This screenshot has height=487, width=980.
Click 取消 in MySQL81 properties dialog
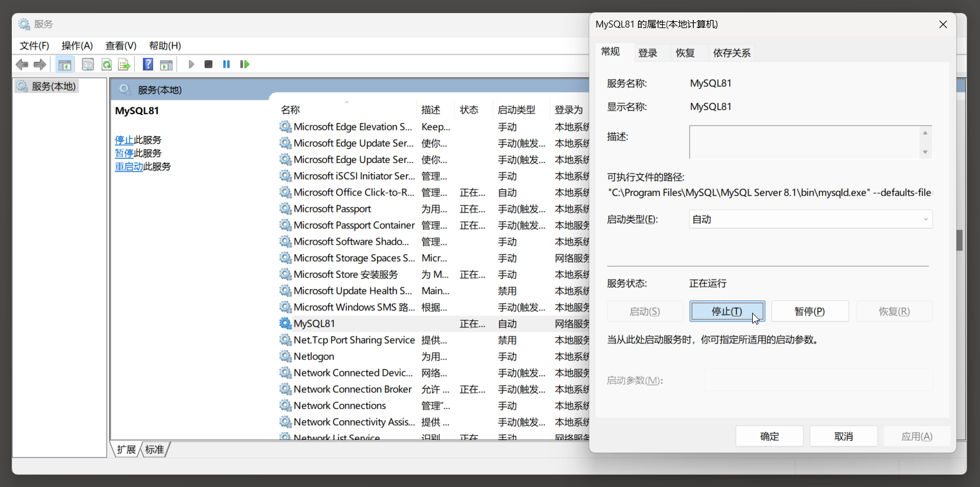point(844,436)
